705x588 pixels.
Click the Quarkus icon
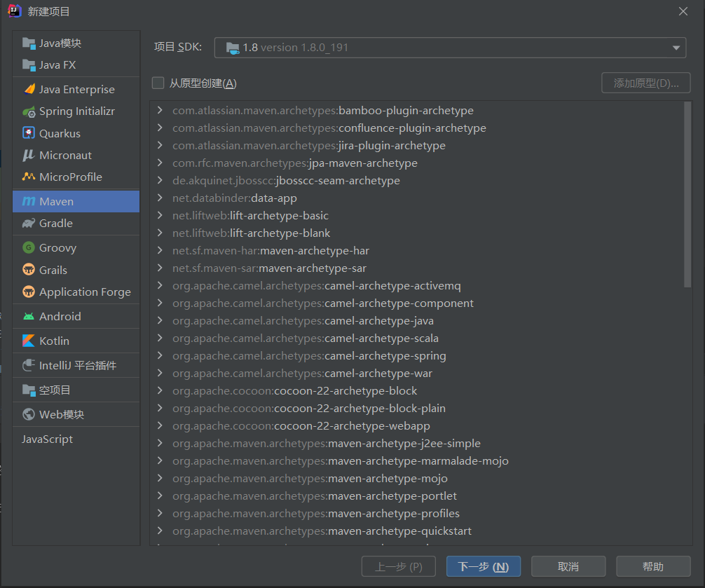point(29,133)
